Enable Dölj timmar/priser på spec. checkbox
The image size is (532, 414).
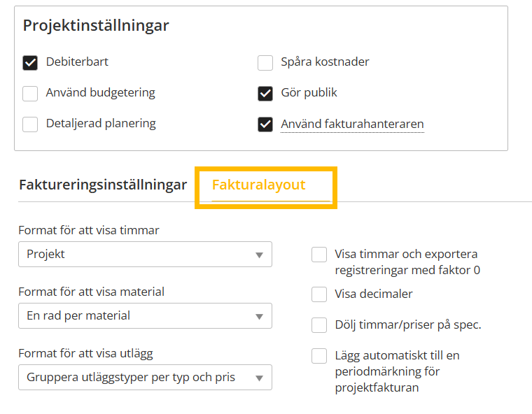click(x=319, y=325)
